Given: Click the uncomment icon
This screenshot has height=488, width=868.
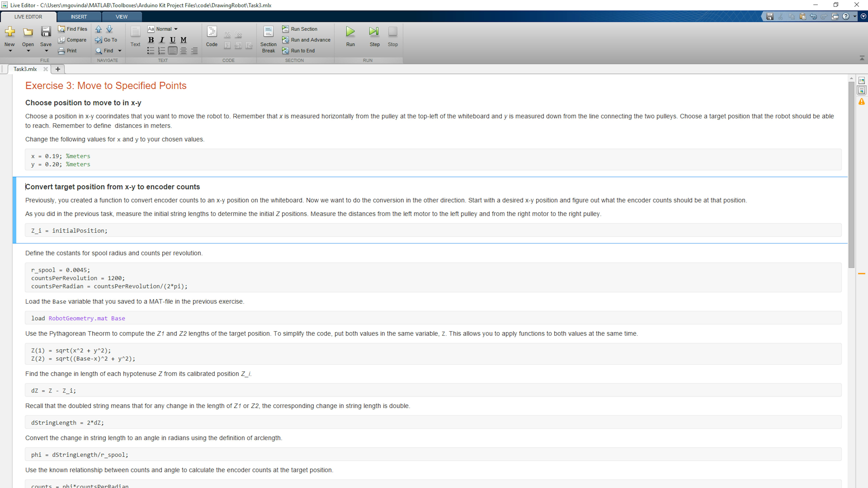Looking at the screenshot, I should [238, 34].
